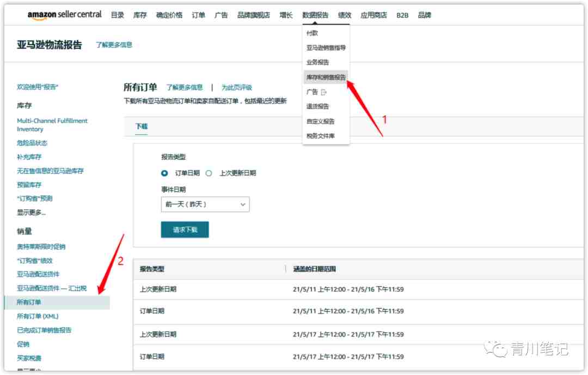Screen dimensions: 588x375
Task: Select the 上次更新日期 radio button
Action: click(x=209, y=173)
